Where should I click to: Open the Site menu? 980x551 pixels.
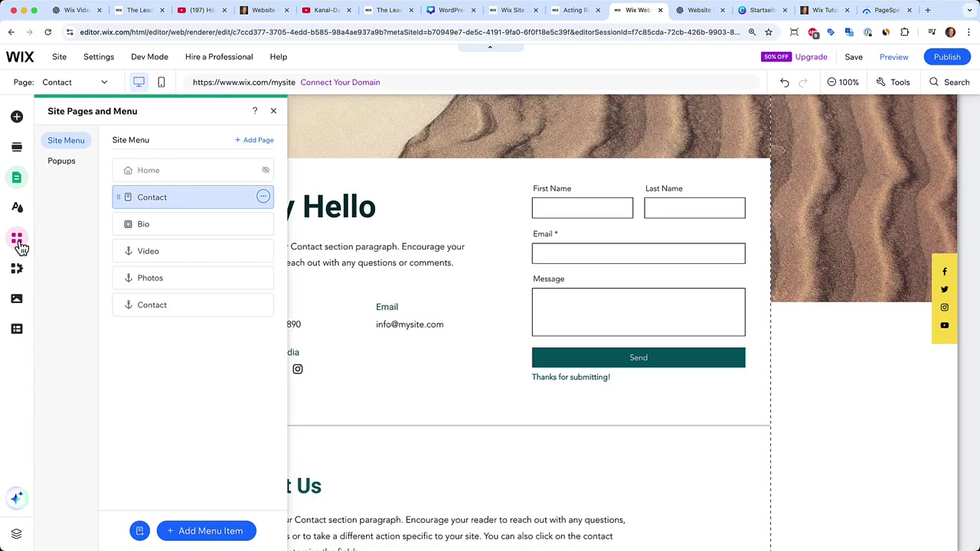point(59,57)
